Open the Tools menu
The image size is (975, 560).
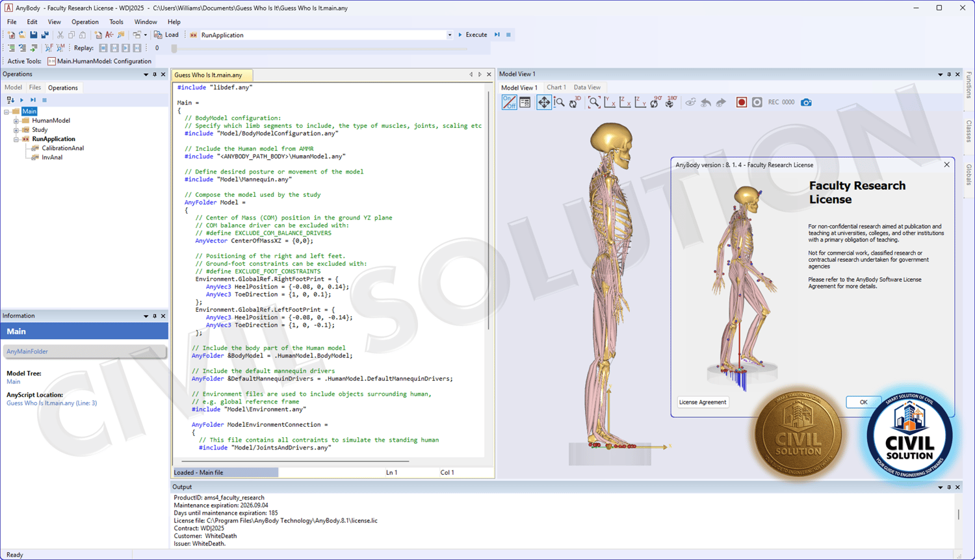click(116, 22)
